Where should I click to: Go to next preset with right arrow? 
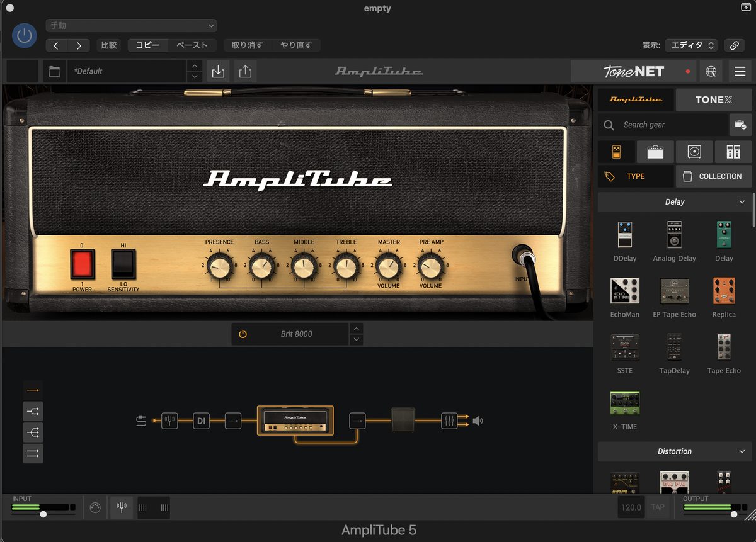79,45
